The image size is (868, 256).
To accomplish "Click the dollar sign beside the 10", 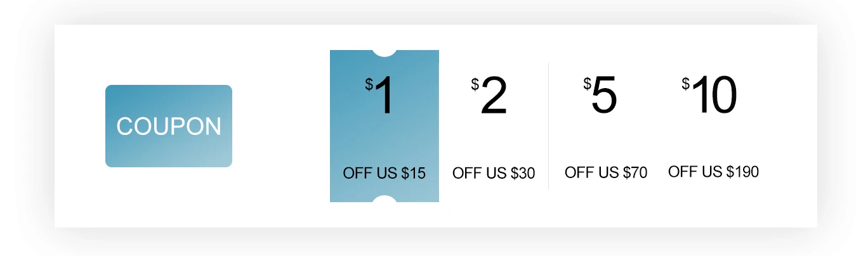I will click(686, 84).
